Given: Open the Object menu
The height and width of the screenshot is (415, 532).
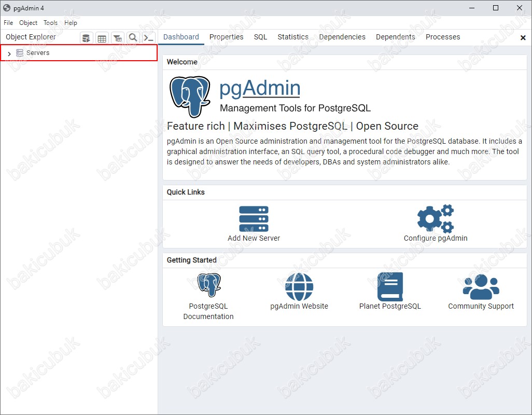Looking at the screenshot, I should pos(28,23).
